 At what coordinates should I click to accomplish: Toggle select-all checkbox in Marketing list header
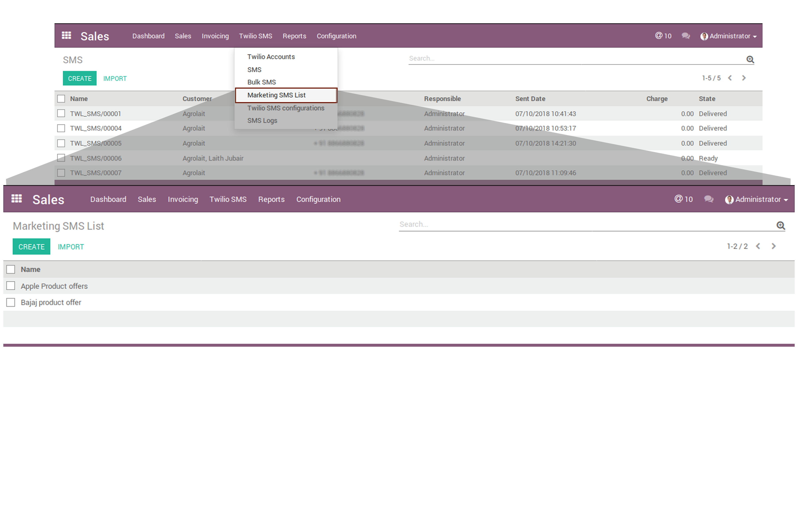coord(11,269)
